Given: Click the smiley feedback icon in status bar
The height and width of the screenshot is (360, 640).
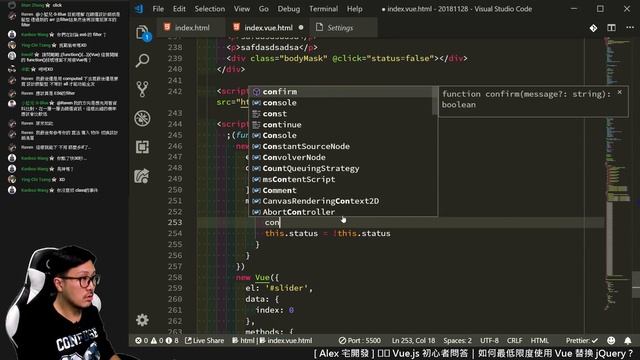Looking at the screenshot, I should (x=611, y=340).
